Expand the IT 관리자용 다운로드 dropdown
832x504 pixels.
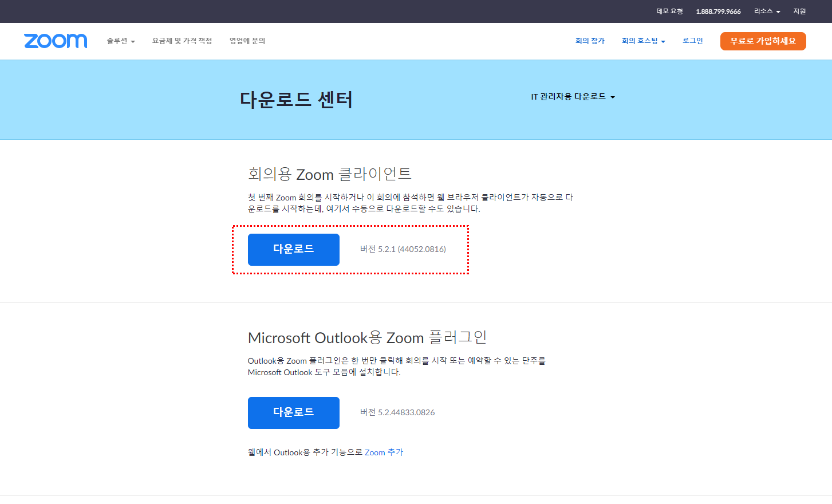[573, 97]
